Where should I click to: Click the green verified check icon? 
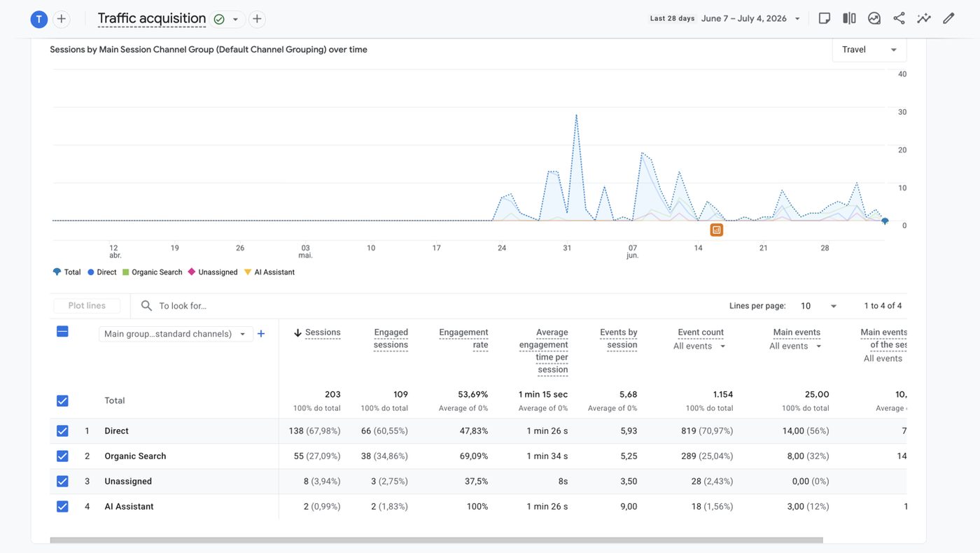[x=219, y=19]
